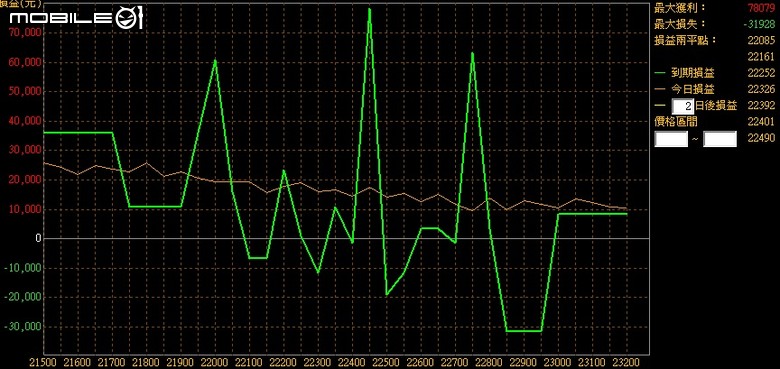The image size is (780, 369).
Task: Click the brown 今日損益 legend line marker
Action: coord(660,90)
